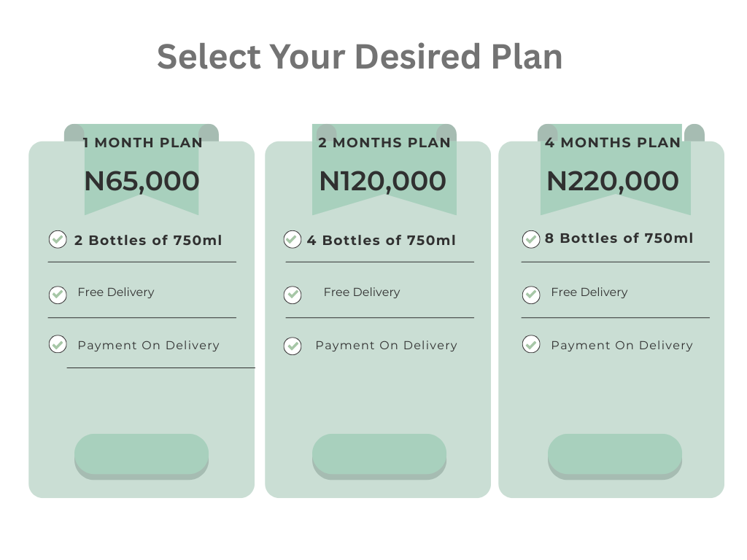747x560 pixels.
Task: Click the N220,000 price
Action: pos(613,182)
